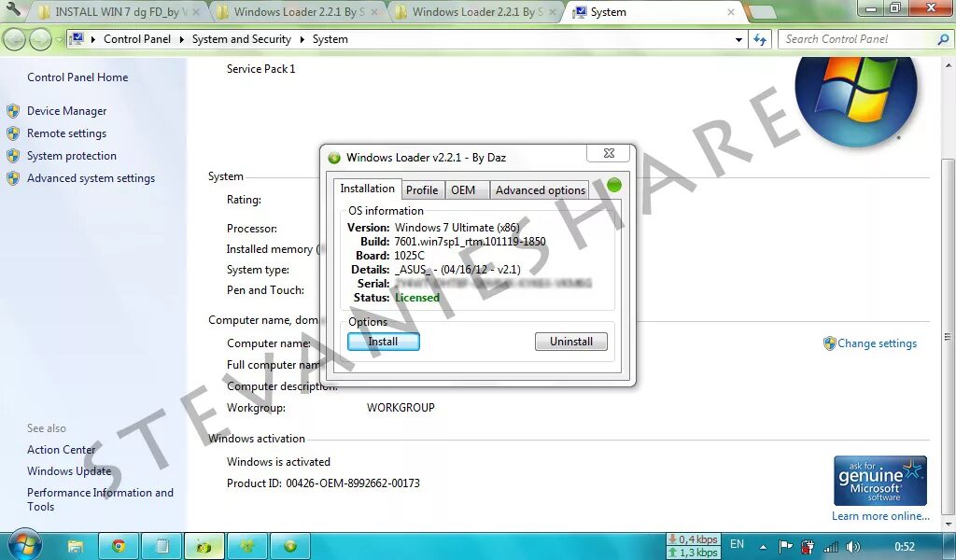Open System protection
This screenshot has height=560, width=956.
tap(71, 156)
